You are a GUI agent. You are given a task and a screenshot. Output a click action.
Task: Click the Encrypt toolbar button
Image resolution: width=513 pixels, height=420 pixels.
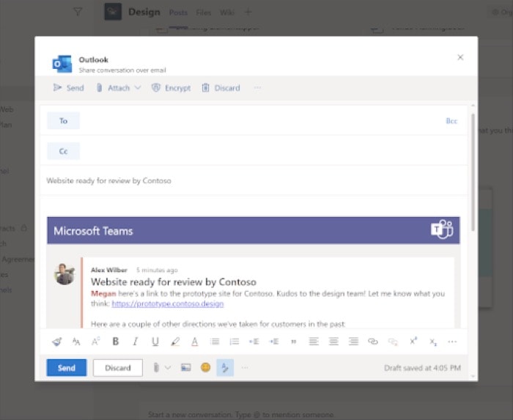171,88
